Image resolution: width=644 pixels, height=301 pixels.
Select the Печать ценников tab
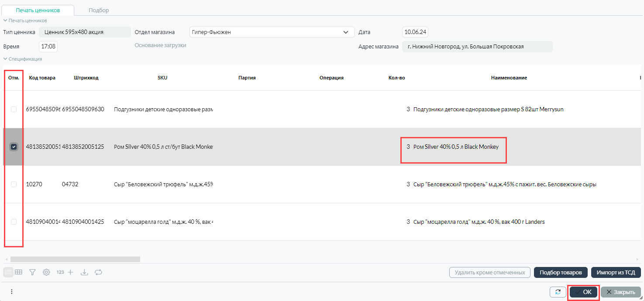[x=38, y=10]
